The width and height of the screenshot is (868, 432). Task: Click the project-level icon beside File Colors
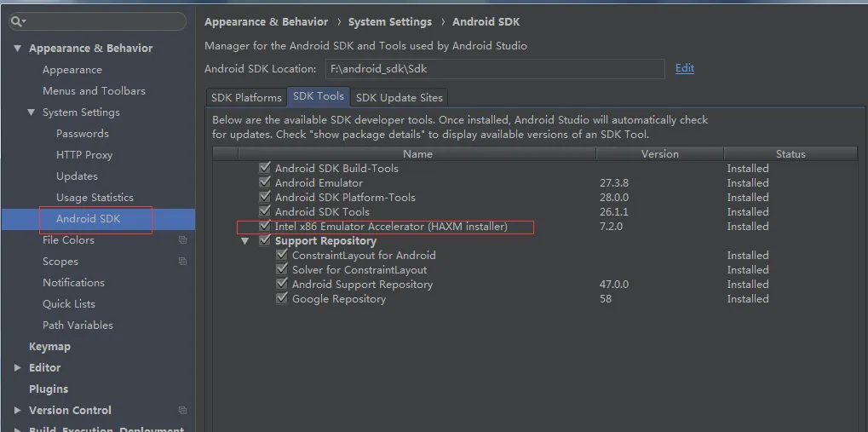pyautogui.click(x=182, y=240)
